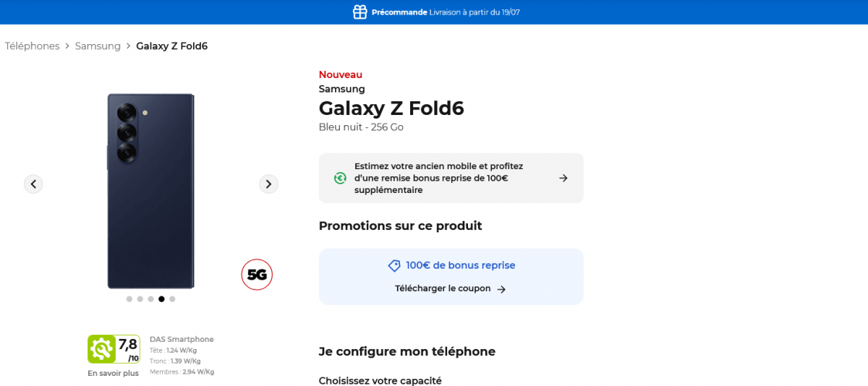Screen dimensions: 868x386
Task: Click the euro trade-in estimate icon
Action: (340, 178)
